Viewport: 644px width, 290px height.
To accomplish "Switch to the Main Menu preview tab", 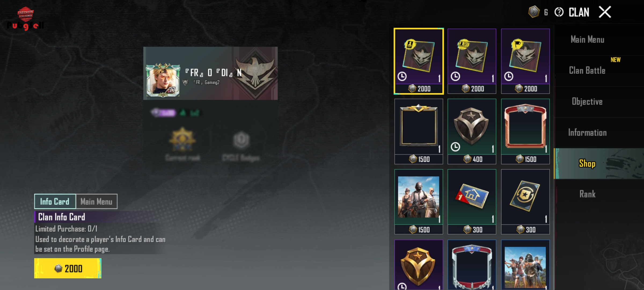I will (96, 201).
